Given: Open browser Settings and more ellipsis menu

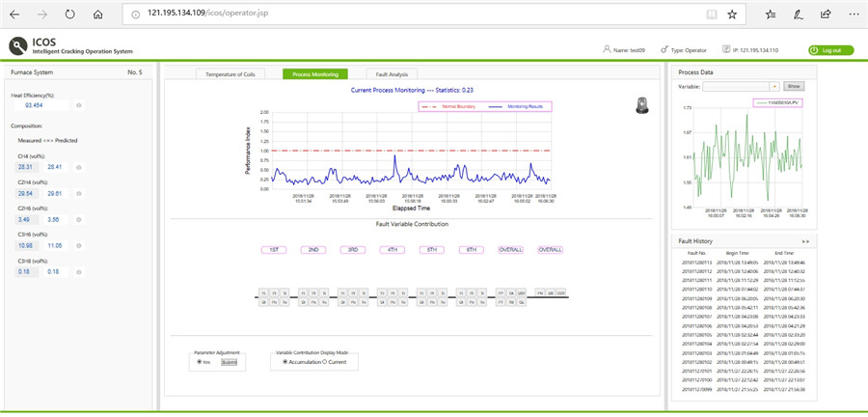Looking at the screenshot, I should [853, 14].
